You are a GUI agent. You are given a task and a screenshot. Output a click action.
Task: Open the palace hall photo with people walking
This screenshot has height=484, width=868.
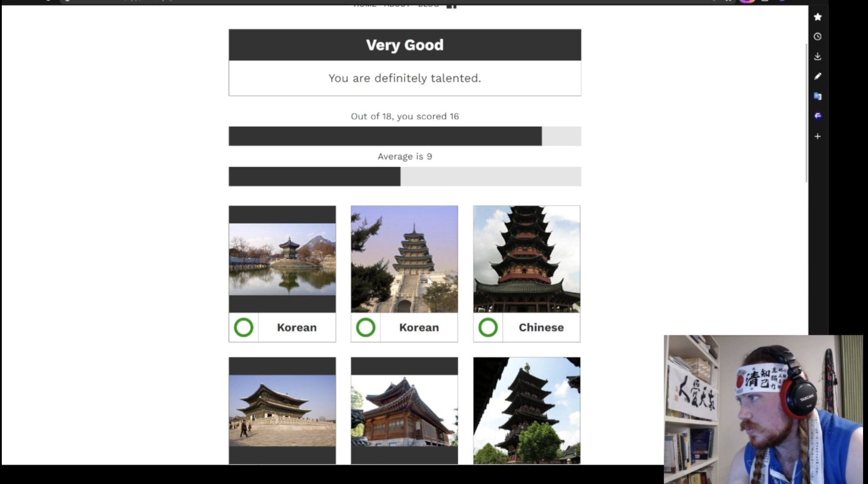(282, 411)
